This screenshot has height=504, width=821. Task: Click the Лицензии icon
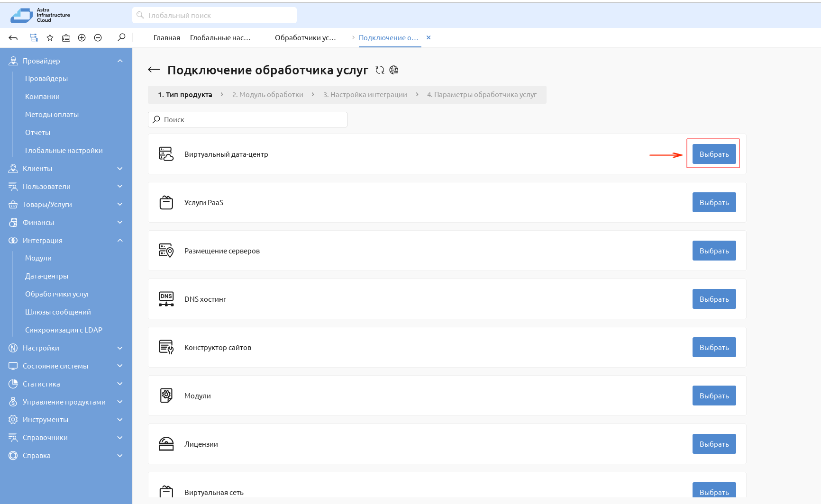pyautogui.click(x=166, y=444)
